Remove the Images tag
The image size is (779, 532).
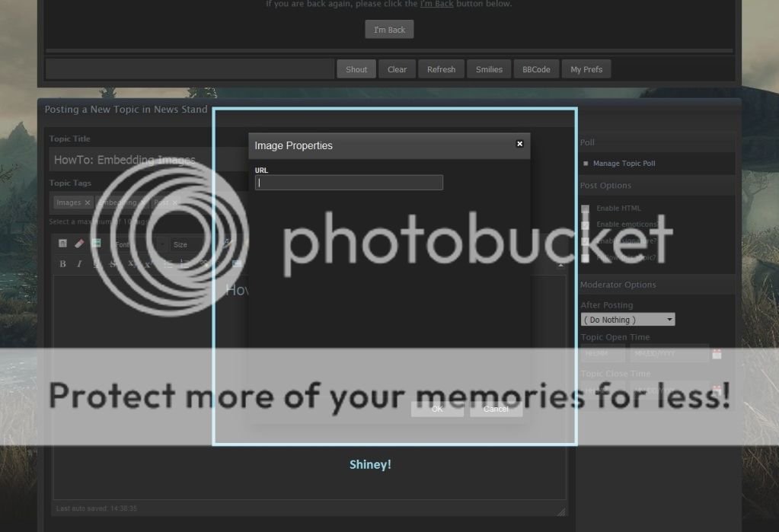tap(88, 202)
